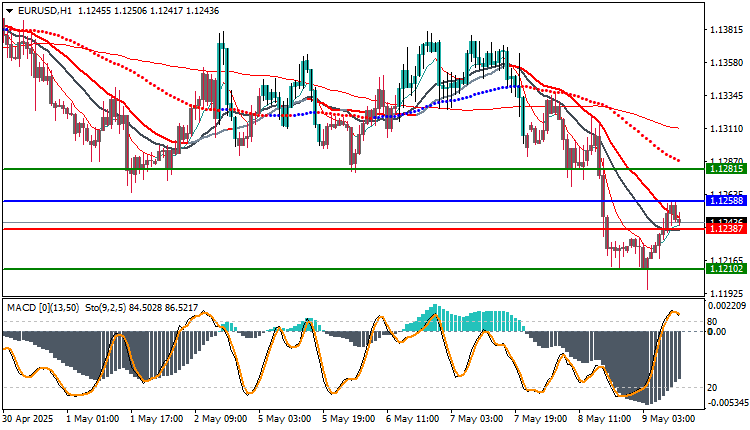
Task: Click the 0.002209 indicator scale value
Action: tap(727, 305)
